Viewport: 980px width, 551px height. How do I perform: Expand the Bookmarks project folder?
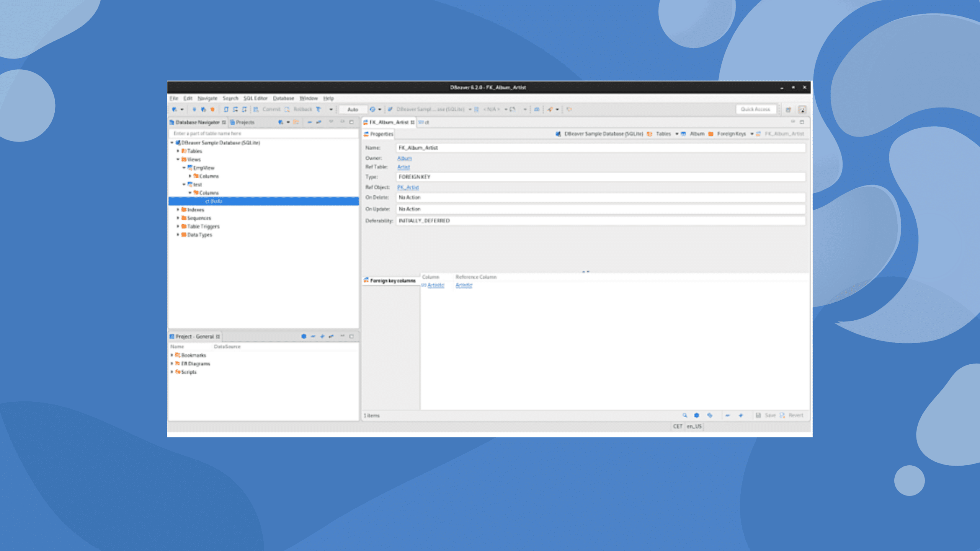point(172,355)
